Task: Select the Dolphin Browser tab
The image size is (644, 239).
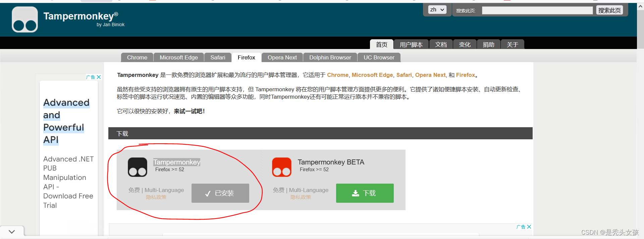Action: [x=330, y=57]
